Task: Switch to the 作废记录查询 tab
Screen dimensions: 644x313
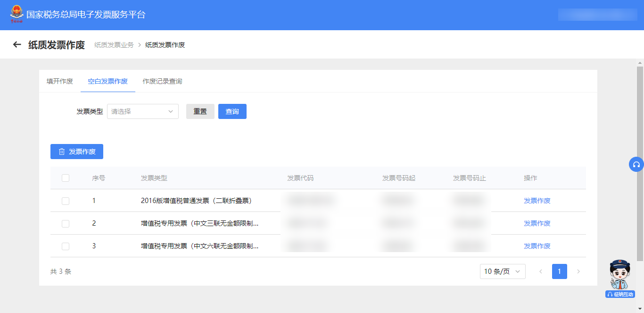Action: pyautogui.click(x=163, y=81)
